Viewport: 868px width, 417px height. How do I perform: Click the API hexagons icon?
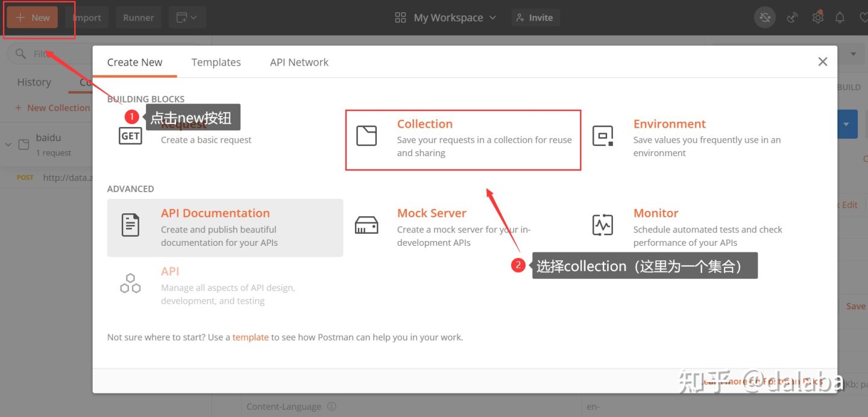130,283
